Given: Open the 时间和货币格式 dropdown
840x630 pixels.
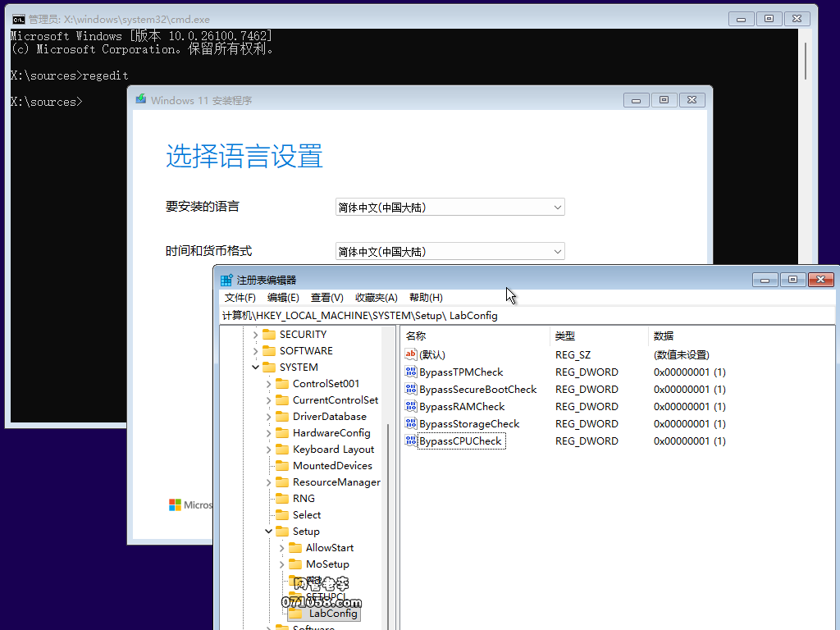Looking at the screenshot, I should (450, 252).
